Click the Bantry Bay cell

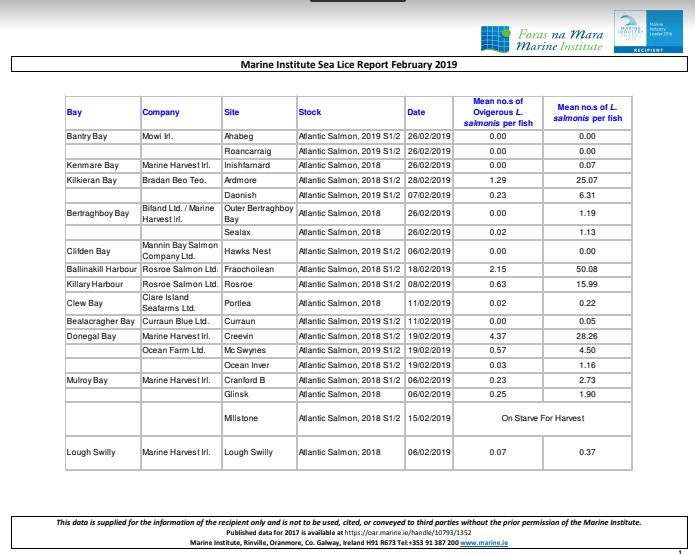tap(87, 135)
